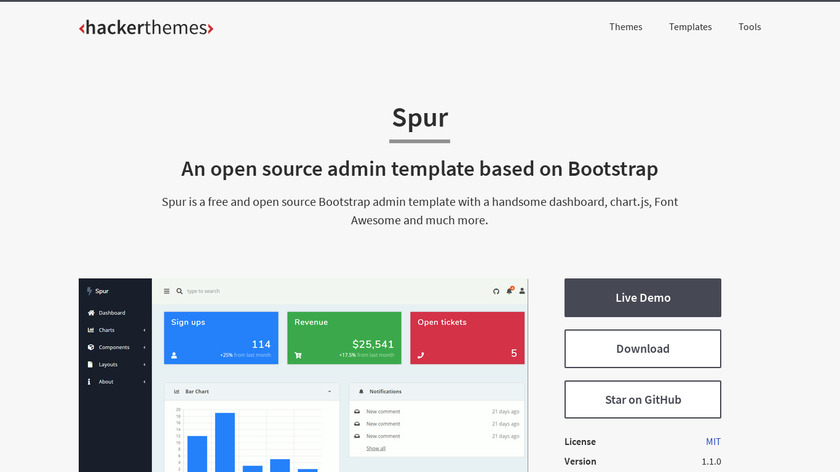
Task: Click the Spur page heading
Action: coord(419,118)
